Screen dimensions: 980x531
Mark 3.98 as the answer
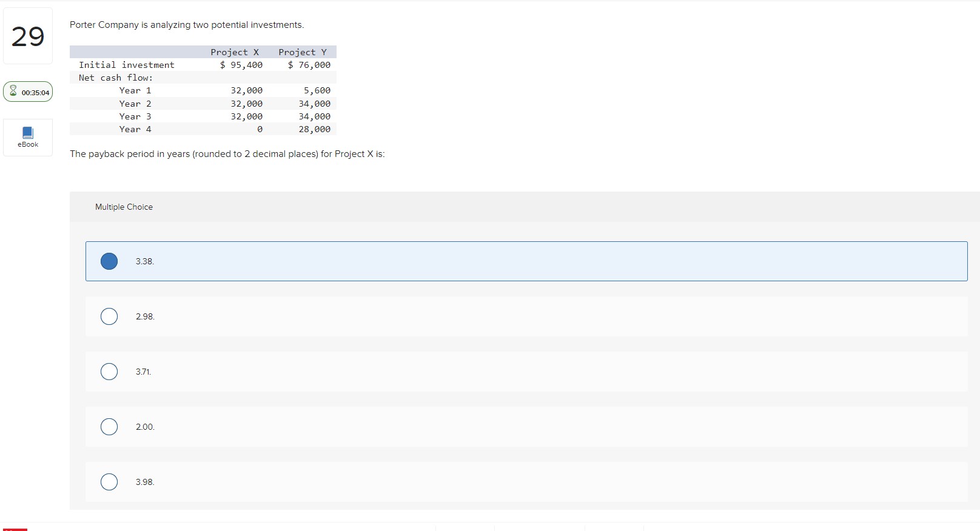[x=109, y=482]
